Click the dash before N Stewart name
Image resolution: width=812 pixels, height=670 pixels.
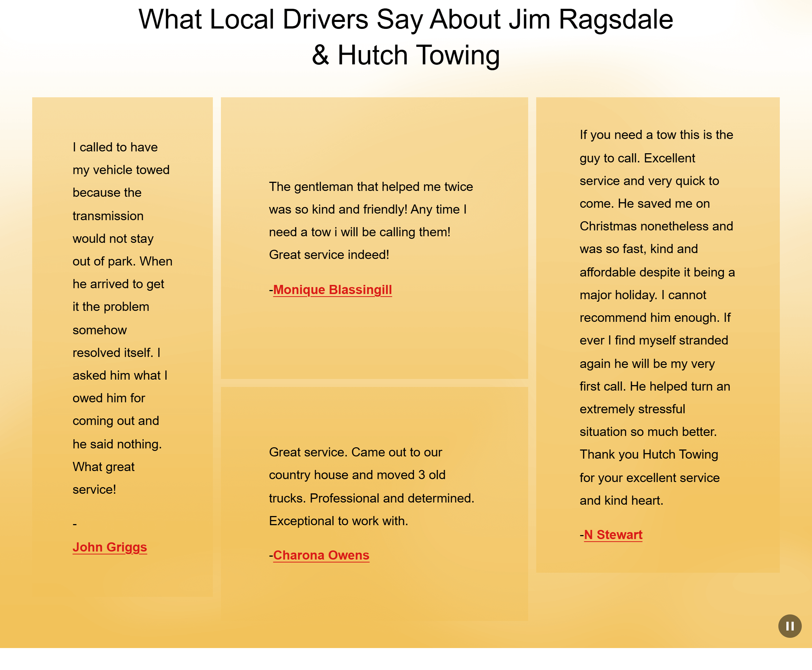tap(581, 534)
